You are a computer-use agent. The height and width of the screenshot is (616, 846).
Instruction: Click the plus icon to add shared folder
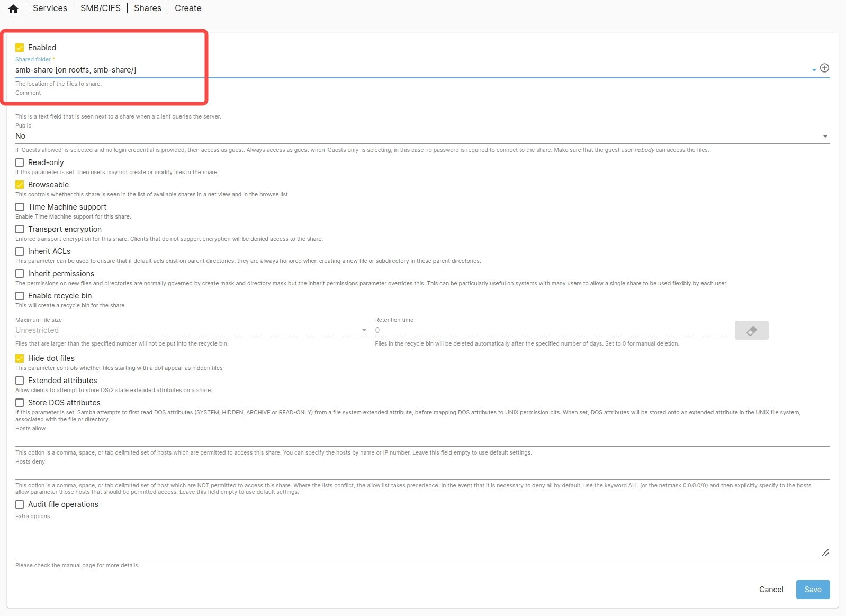[x=824, y=68]
